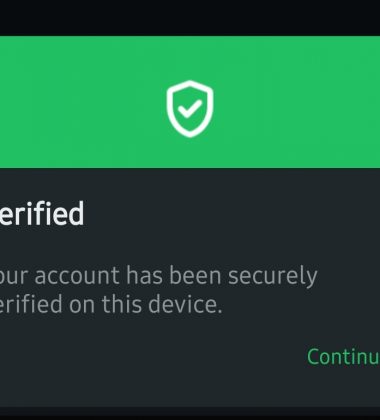The image size is (380, 420).
Task: Click the green Continue link text
Action: [343, 357]
